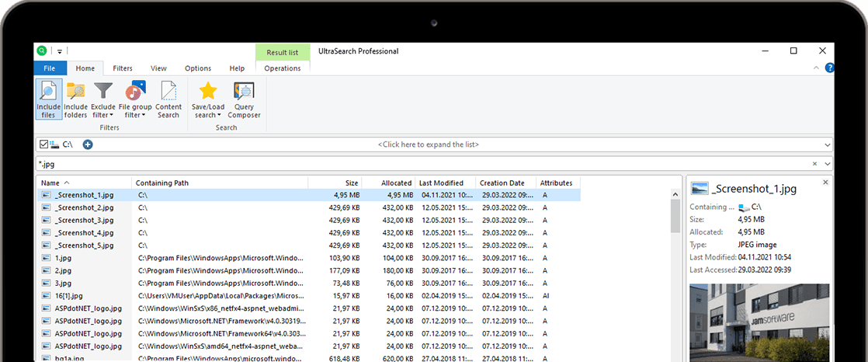Screen dimensions: 868x362
Task: Click file icon beside 3.jpg
Action: 47,284
